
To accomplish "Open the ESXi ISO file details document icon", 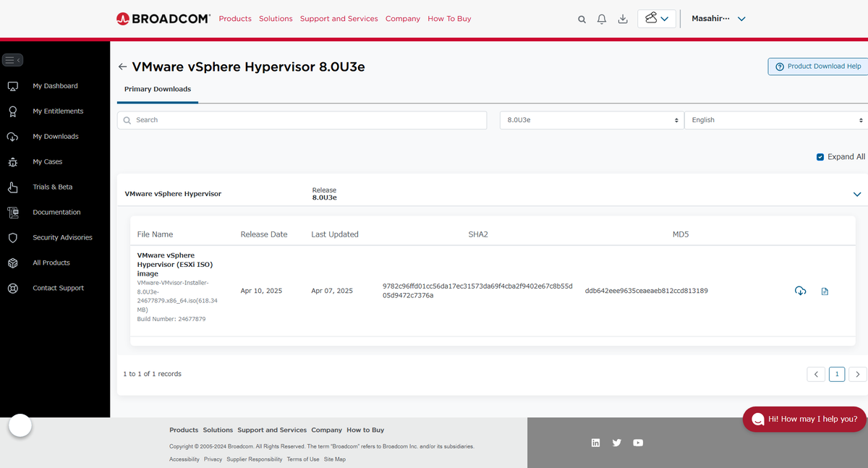I will [x=825, y=292].
